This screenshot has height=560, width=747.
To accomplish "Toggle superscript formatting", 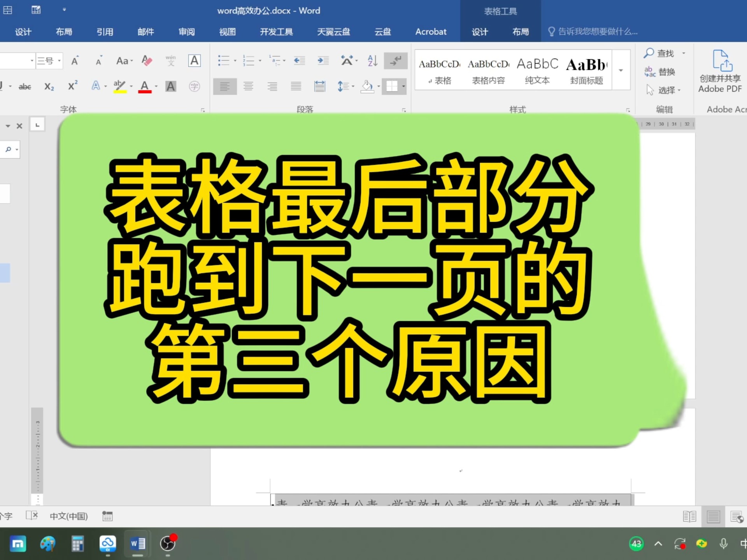I will 72,86.
